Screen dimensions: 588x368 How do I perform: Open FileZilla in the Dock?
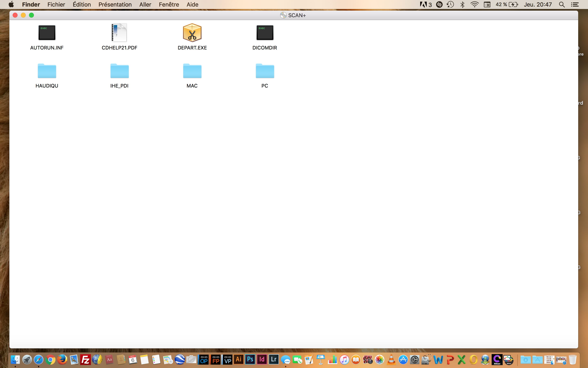coord(86,359)
